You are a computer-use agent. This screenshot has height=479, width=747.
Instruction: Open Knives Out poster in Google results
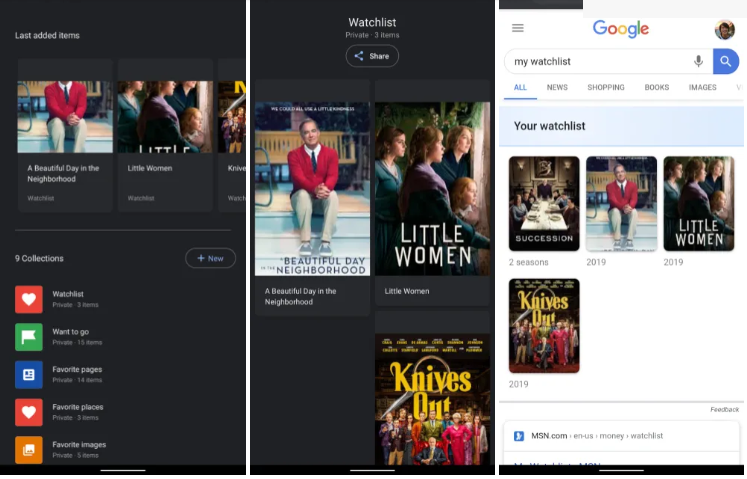click(544, 326)
